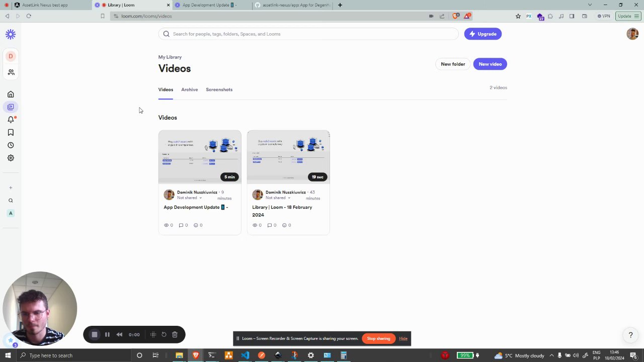Open Windows Start menu

8,355
